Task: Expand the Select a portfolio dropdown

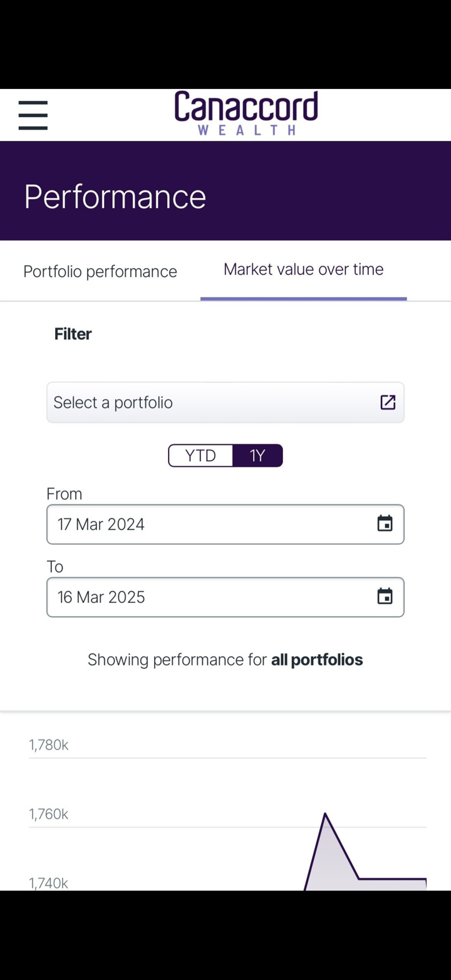Action: click(x=213, y=402)
